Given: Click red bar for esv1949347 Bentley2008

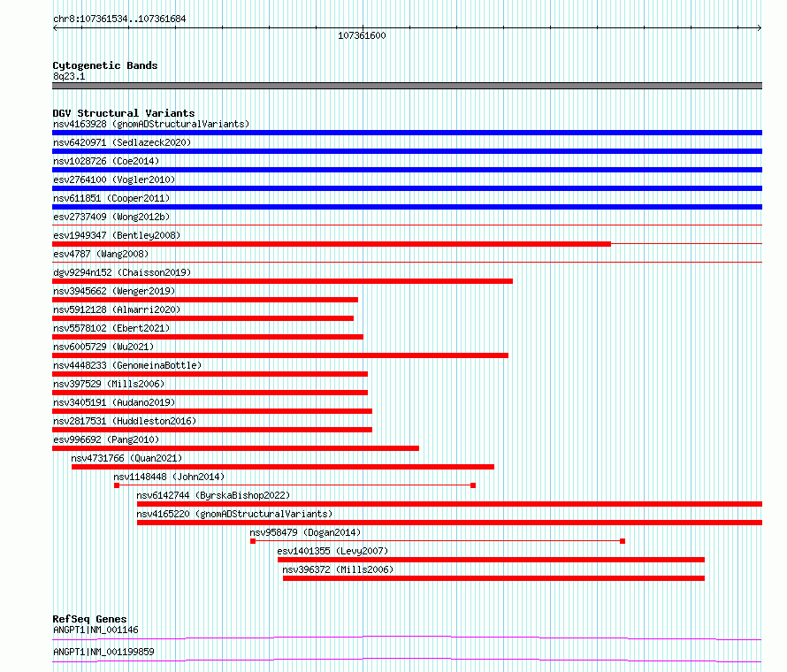Looking at the screenshot, I should [332, 244].
